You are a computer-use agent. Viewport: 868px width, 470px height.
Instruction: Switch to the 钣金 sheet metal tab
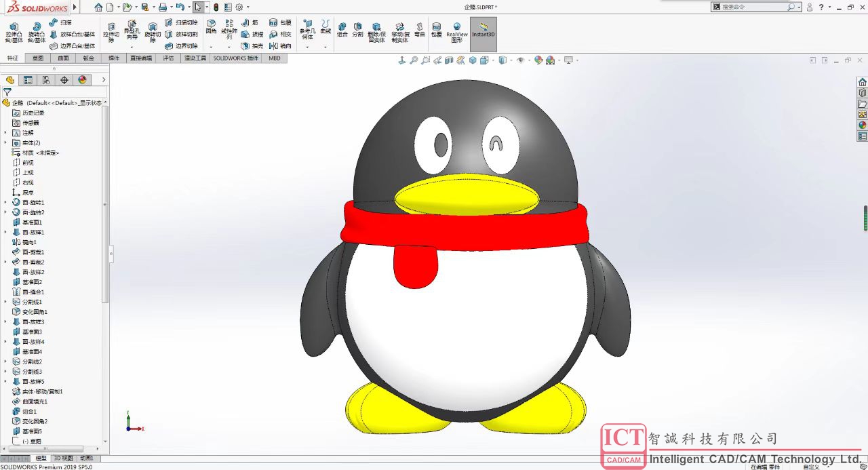pyautogui.click(x=89, y=58)
